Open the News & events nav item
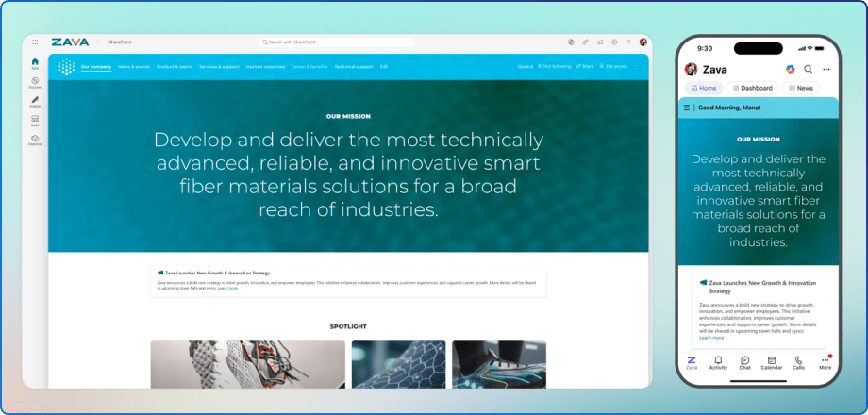This screenshot has height=415, width=868. (x=134, y=66)
